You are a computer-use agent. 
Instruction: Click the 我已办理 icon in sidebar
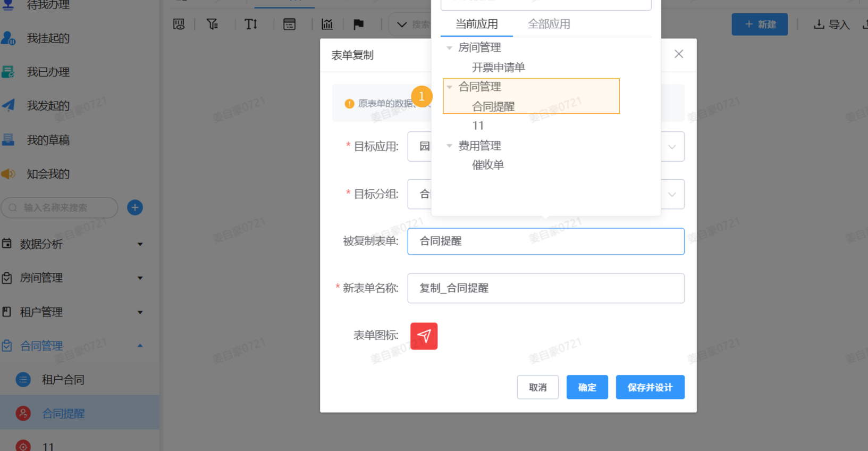click(x=8, y=72)
